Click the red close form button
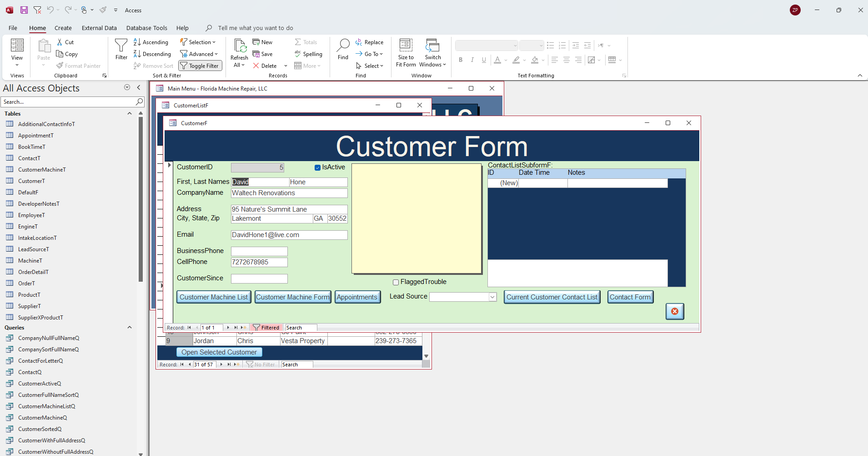The image size is (868, 456). coord(675,311)
